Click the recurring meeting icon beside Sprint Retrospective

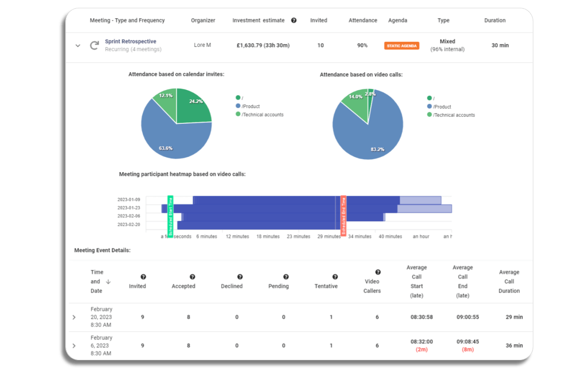coord(95,45)
